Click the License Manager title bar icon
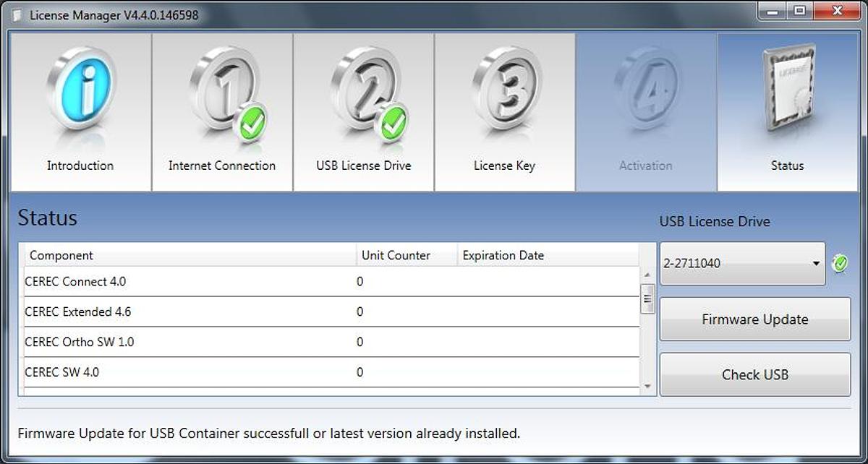Viewport: 868px width, 464px height. coord(17,15)
